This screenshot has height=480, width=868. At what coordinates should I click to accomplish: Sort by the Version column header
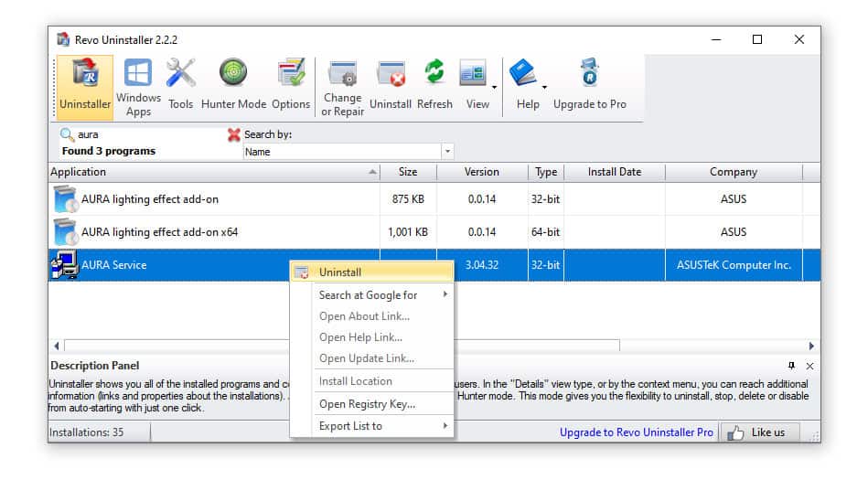point(482,172)
